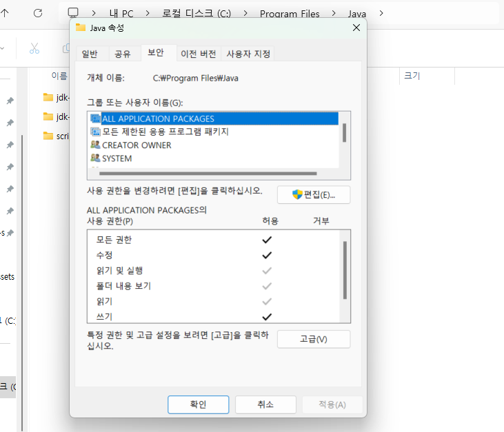Click the 모든 권한 permission row label
This screenshot has height=432, width=504.
coord(114,240)
